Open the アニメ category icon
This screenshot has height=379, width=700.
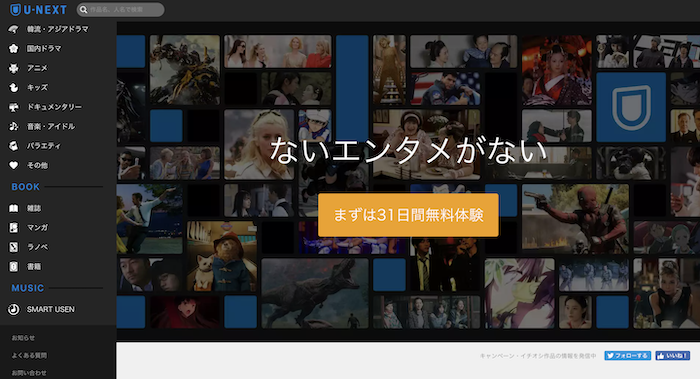point(13,68)
